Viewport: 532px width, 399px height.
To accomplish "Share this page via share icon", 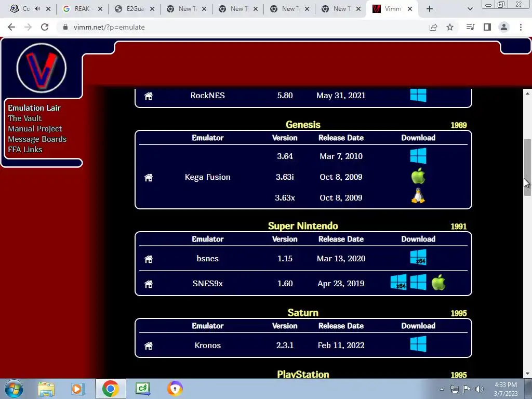I will click(433, 27).
